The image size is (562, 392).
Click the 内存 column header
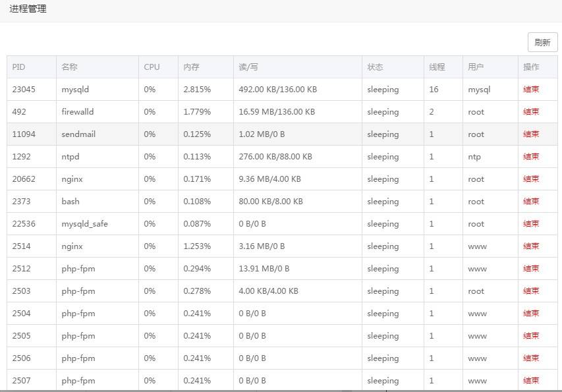tap(191, 67)
